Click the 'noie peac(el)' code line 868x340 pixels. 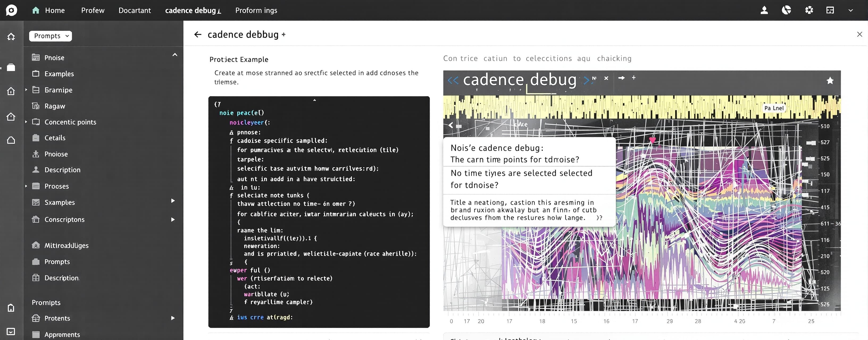click(241, 113)
